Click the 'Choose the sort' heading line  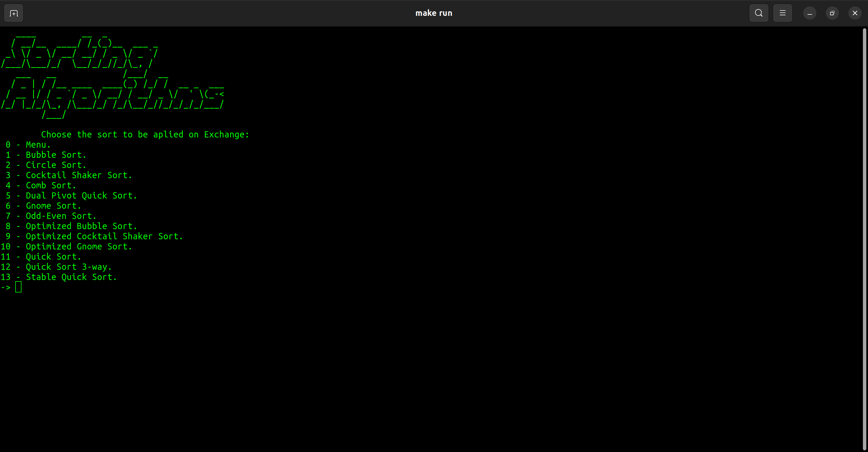145,135
